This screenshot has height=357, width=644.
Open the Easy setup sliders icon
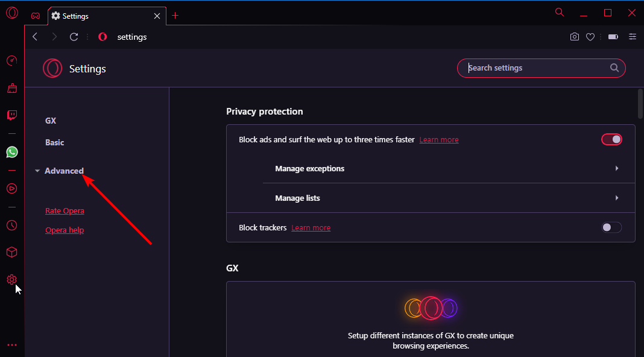coord(633,37)
